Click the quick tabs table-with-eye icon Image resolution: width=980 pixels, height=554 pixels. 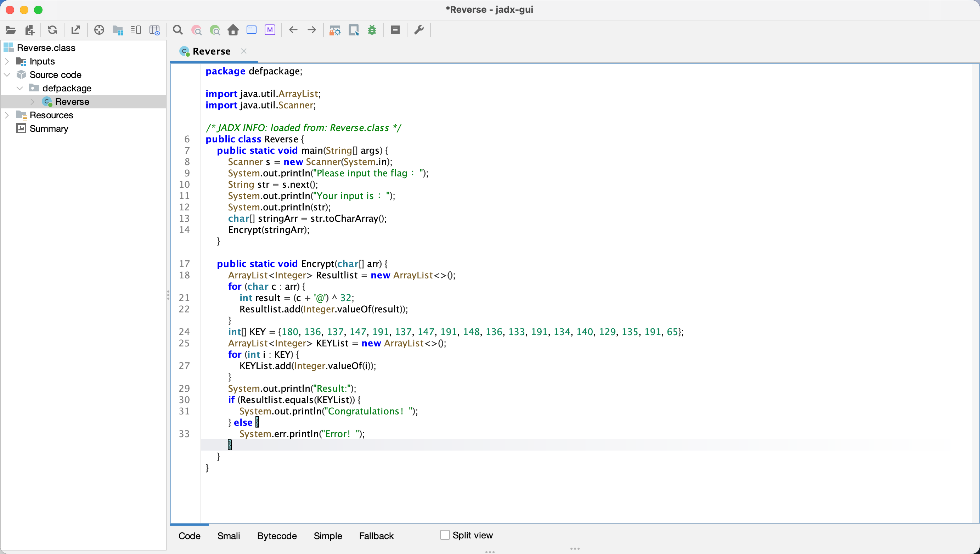pos(155,30)
